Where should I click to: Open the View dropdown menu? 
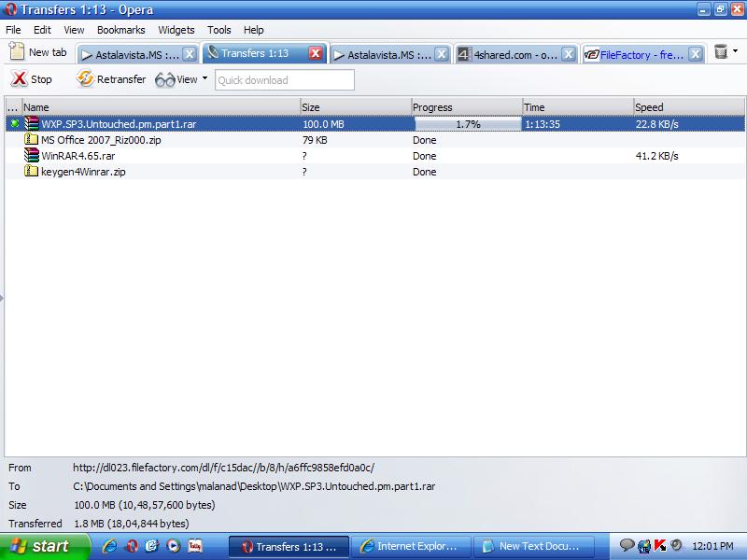(x=181, y=79)
